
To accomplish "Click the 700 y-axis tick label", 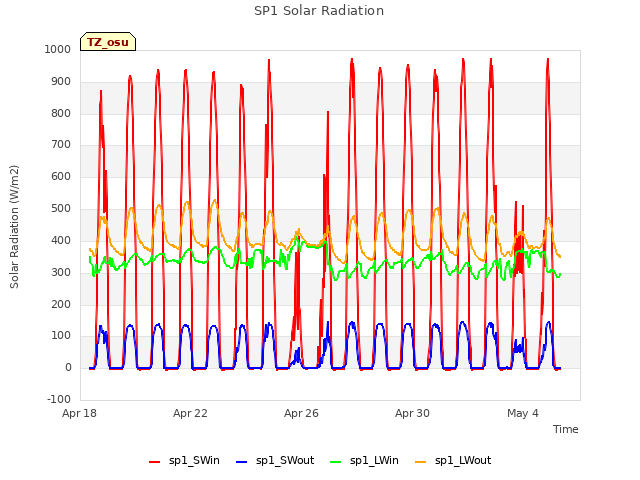I will 61,144.
